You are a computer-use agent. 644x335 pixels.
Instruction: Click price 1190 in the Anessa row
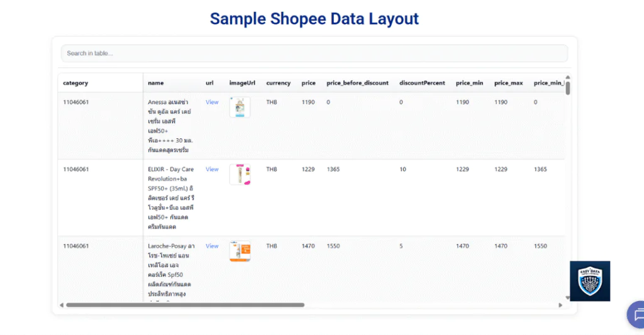pyautogui.click(x=308, y=102)
